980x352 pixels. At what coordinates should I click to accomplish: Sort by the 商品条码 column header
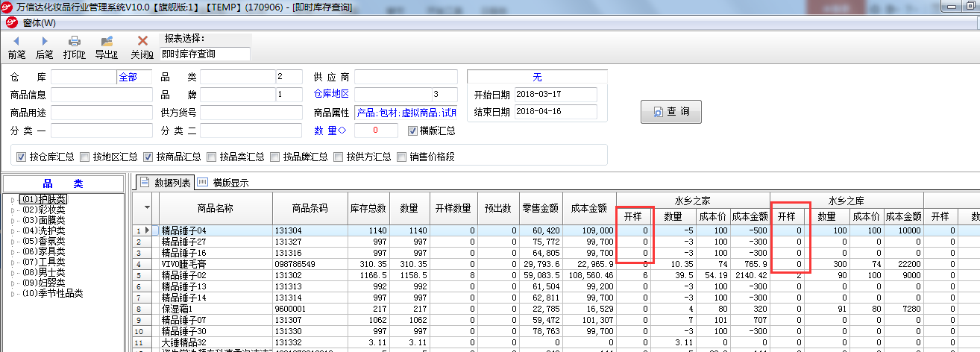(x=310, y=208)
